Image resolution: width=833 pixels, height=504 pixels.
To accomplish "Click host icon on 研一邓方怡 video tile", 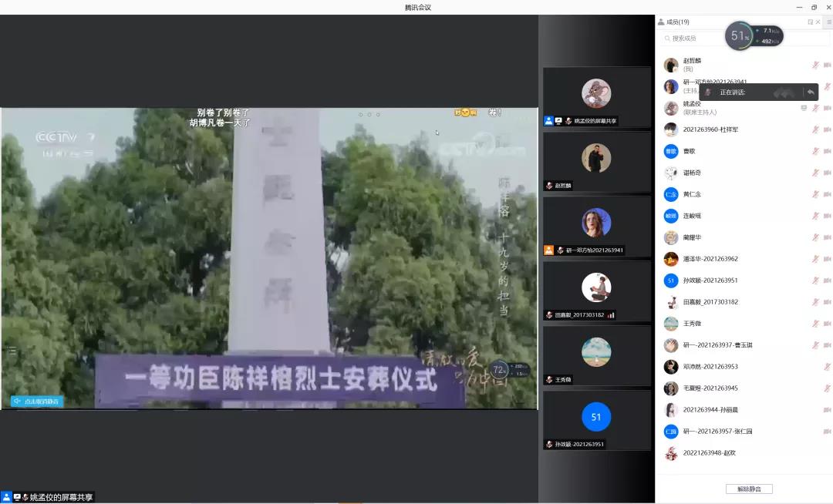I will (549, 250).
